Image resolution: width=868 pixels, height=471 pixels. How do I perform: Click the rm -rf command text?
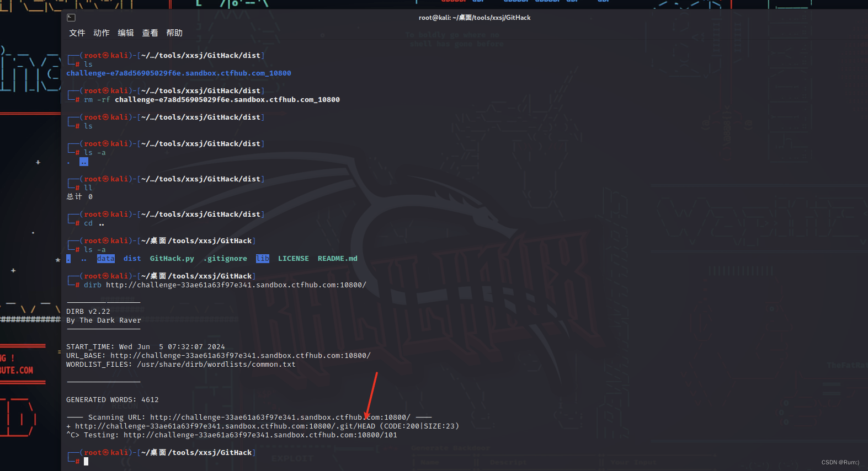pos(212,100)
